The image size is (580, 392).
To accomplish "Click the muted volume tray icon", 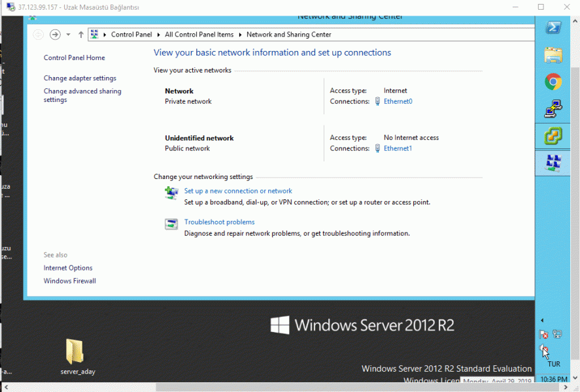I will pos(543,348).
